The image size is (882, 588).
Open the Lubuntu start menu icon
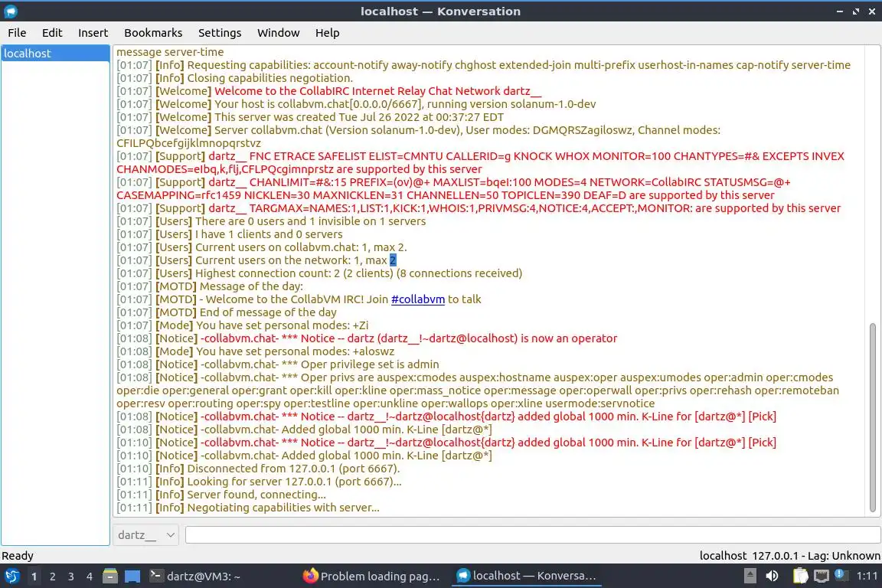click(x=11, y=577)
